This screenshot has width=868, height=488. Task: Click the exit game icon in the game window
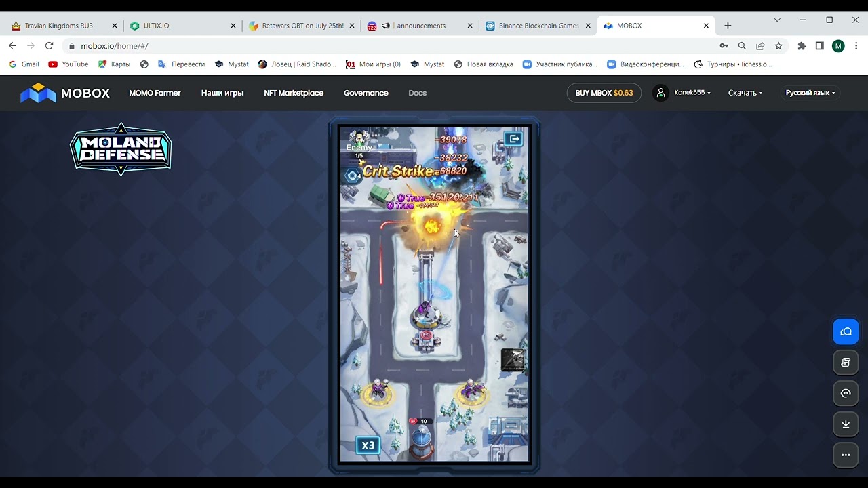pos(513,139)
